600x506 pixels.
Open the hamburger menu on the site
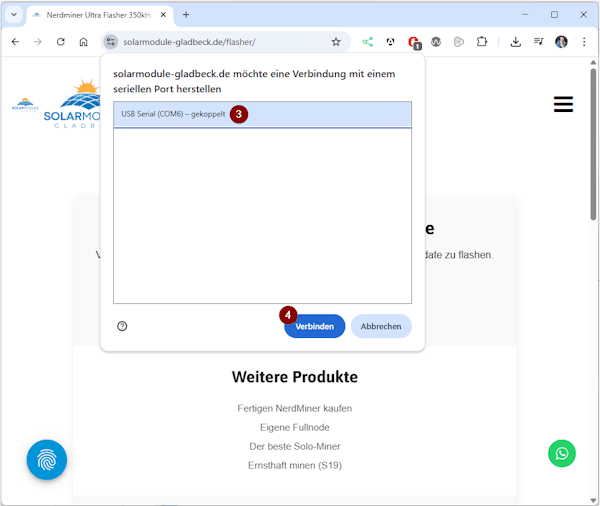tap(563, 104)
